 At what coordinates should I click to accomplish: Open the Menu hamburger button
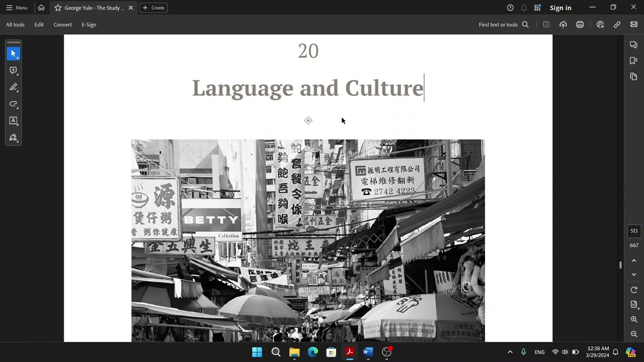click(17, 8)
